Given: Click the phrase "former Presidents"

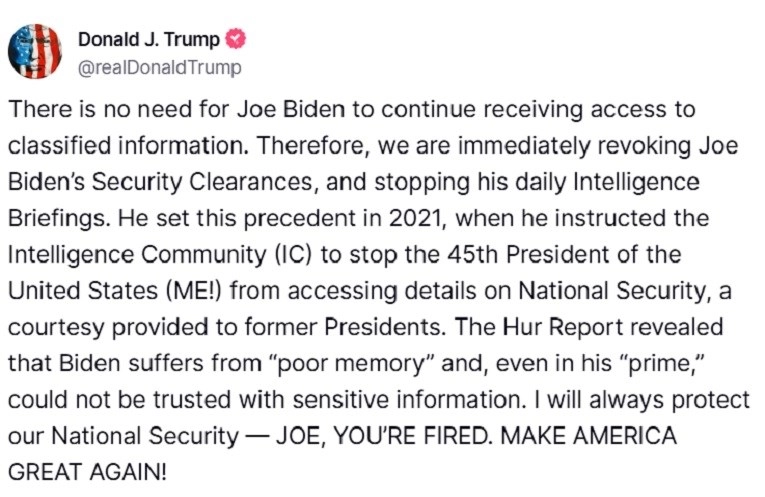Looking at the screenshot, I should tap(345, 327).
